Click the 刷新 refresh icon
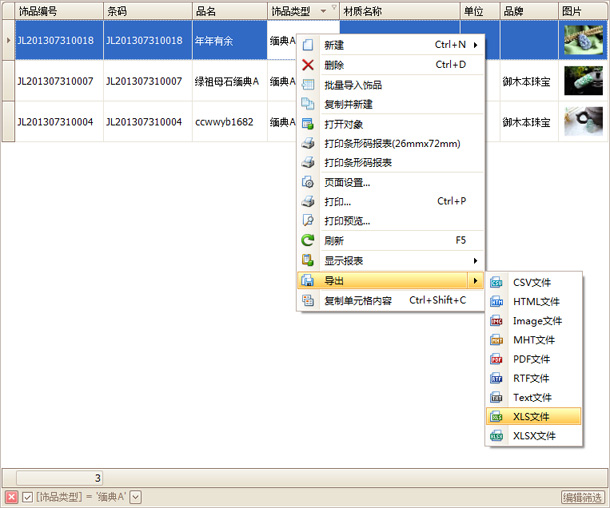Viewport: 610px width, 508px height. (308, 241)
